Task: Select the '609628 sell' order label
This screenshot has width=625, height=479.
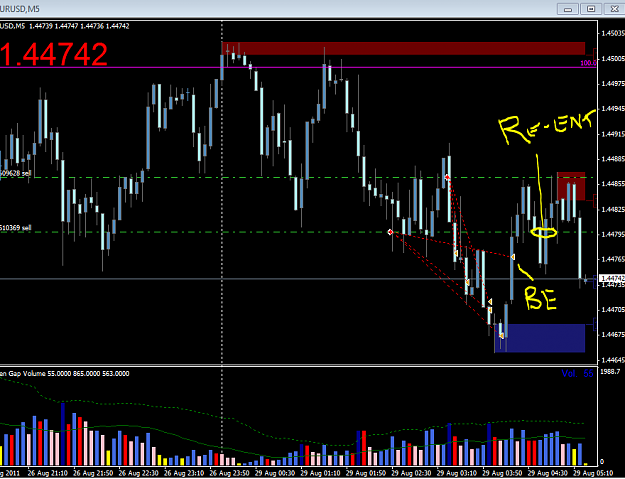Action: point(16,173)
